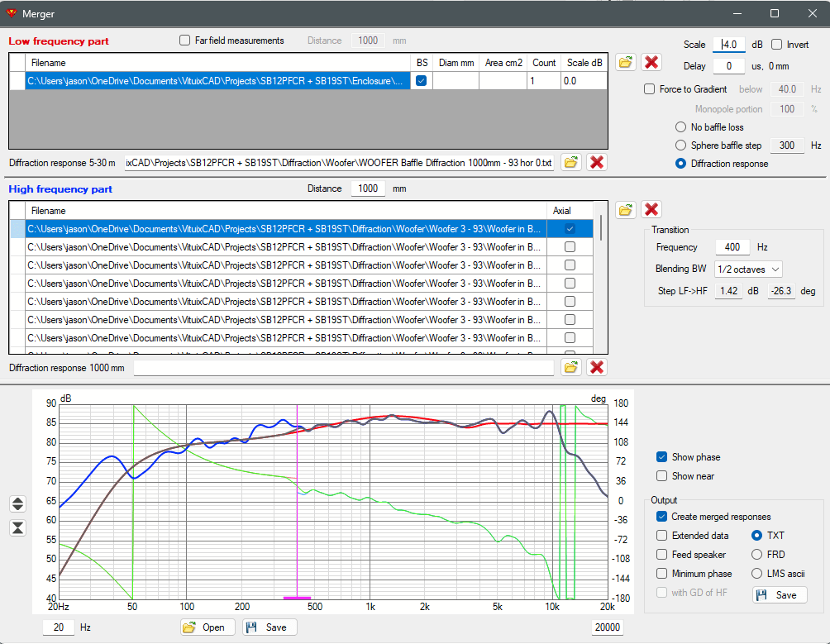The width and height of the screenshot is (830, 644).
Task: Clear Diffraction response 1000 mm file
Action: [597, 367]
